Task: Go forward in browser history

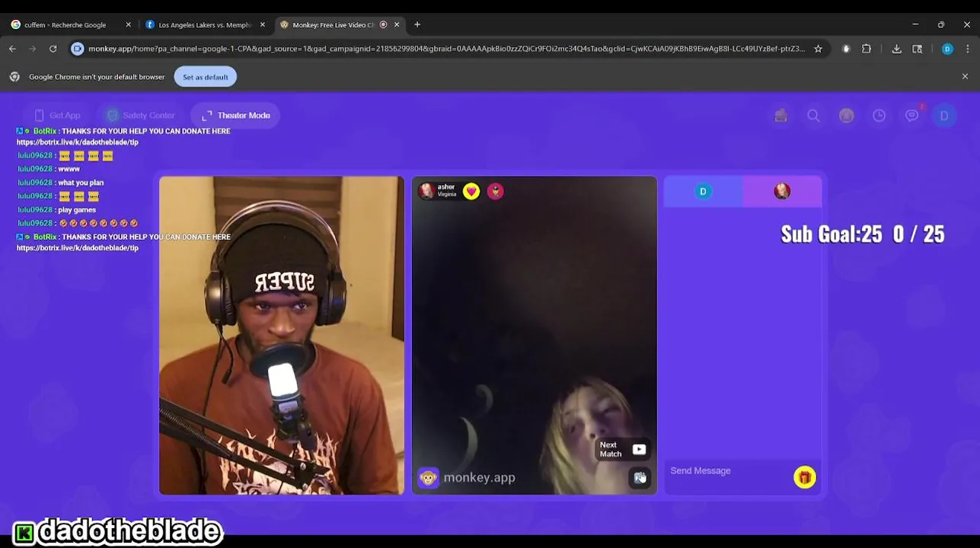Action: tap(33, 49)
